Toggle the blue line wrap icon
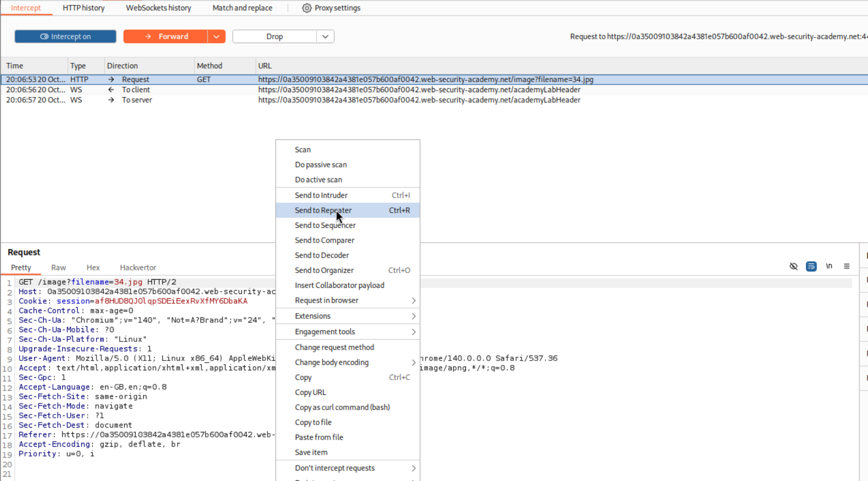Image resolution: width=868 pixels, height=481 pixels. point(811,266)
